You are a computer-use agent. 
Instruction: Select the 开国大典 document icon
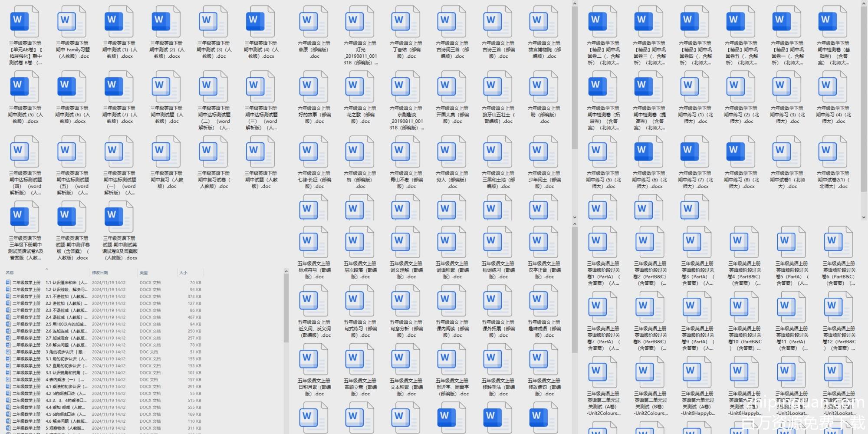451,87
